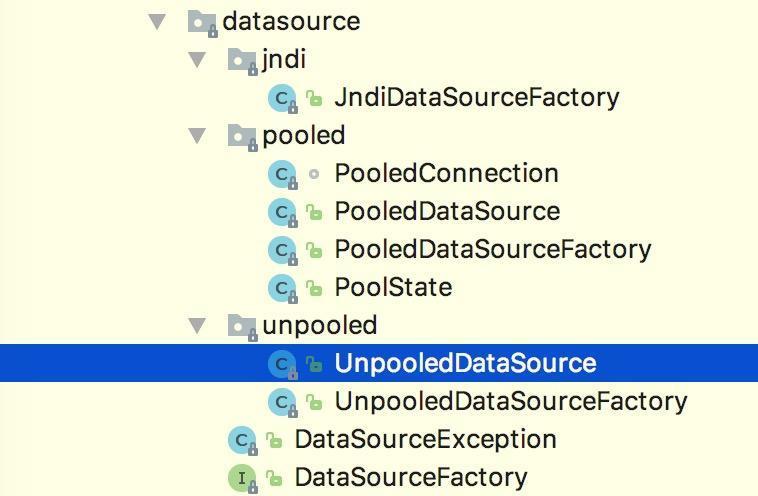Click the interface icon beside DataSourceFactory

point(242,478)
